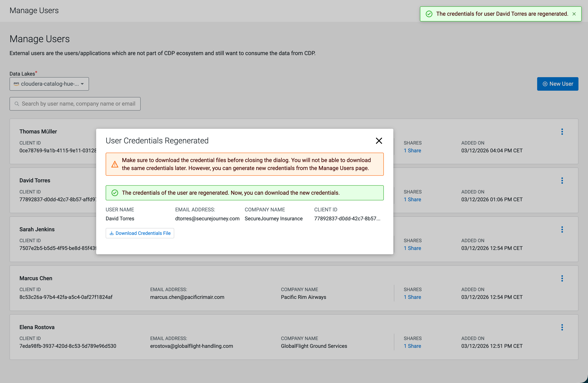Open Thomas Müller's three-dot actions menu
588x383 pixels.
tap(562, 131)
